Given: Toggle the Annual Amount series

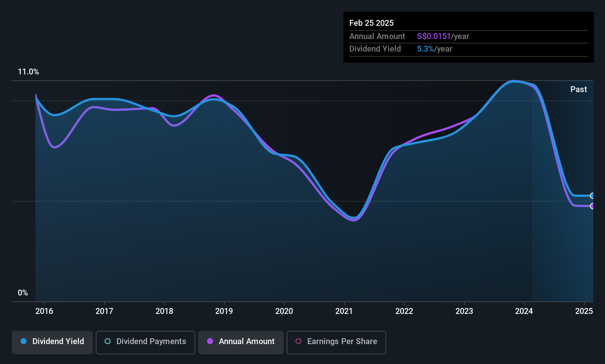Looking at the screenshot, I should tap(241, 343).
